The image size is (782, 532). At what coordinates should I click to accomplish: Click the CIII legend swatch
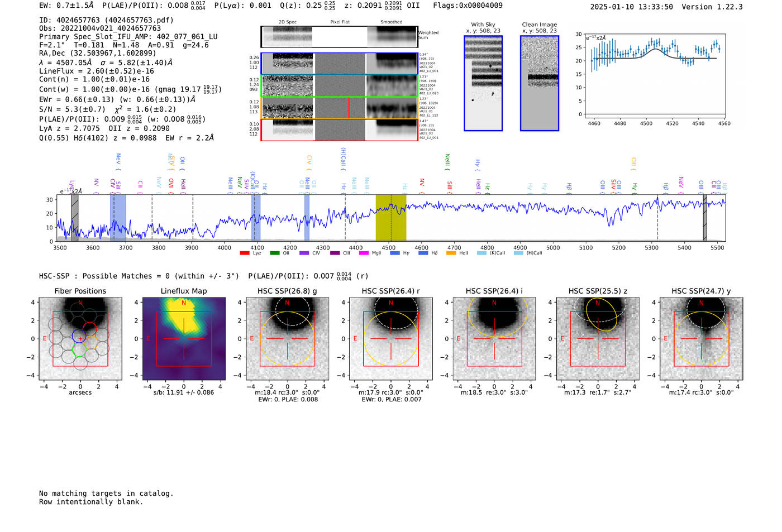click(x=334, y=253)
